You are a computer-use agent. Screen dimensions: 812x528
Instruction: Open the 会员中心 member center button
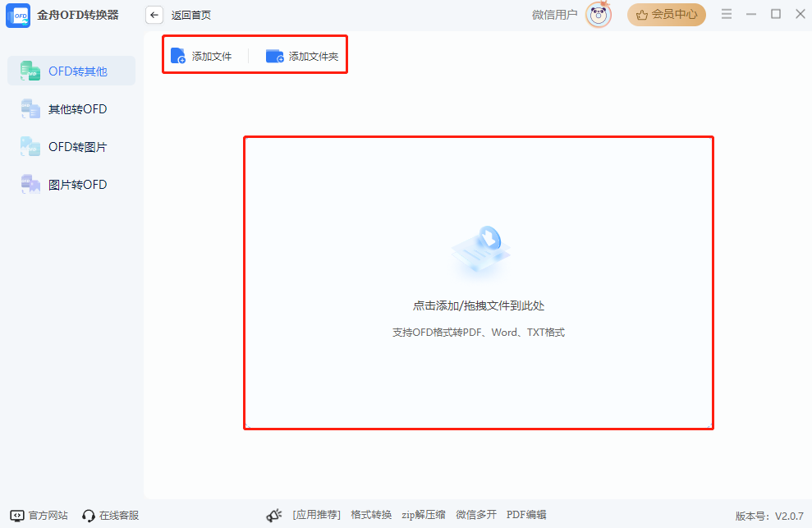click(667, 15)
